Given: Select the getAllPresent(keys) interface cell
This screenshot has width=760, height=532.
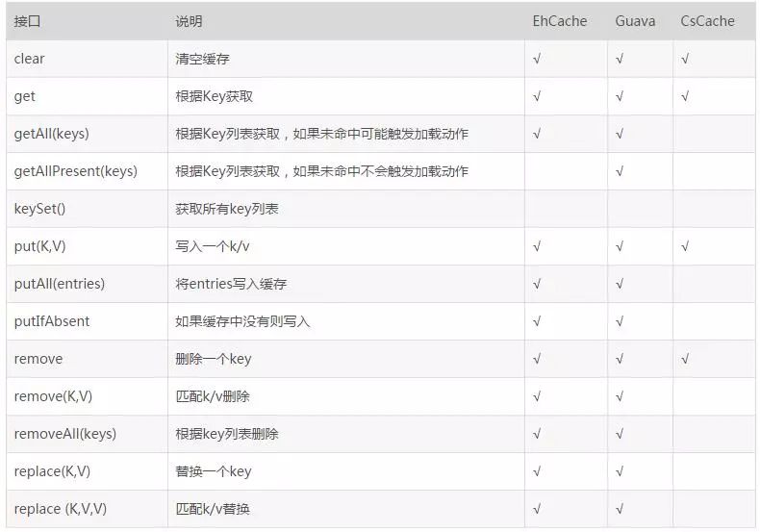Looking at the screenshot, I should click(88, 171).
